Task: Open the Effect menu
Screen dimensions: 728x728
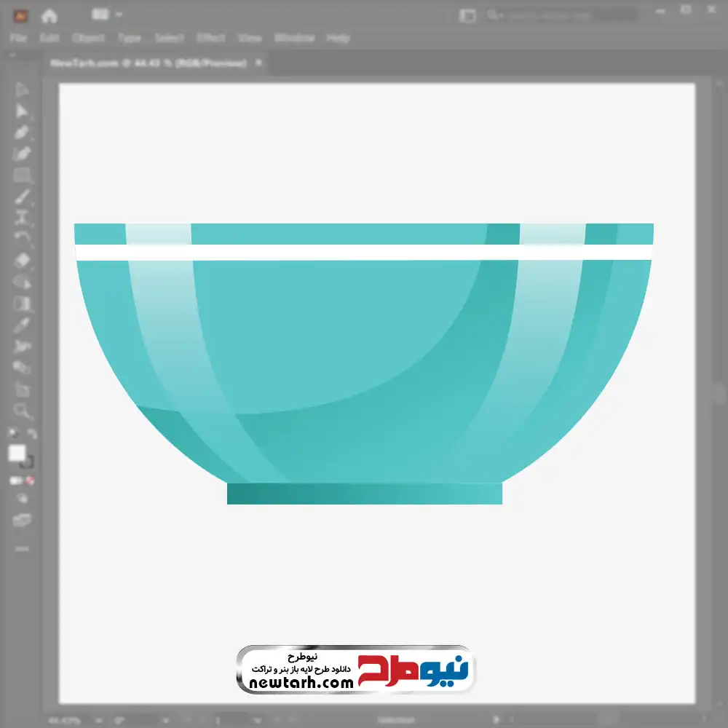Action: [x=210, y=38]
